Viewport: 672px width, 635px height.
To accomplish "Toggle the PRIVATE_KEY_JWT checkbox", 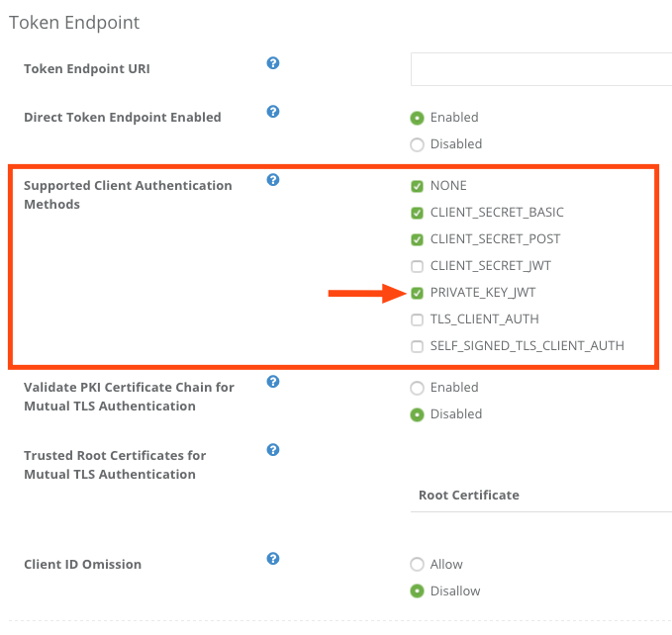I will pyautogui.click(x=417, y=293).
